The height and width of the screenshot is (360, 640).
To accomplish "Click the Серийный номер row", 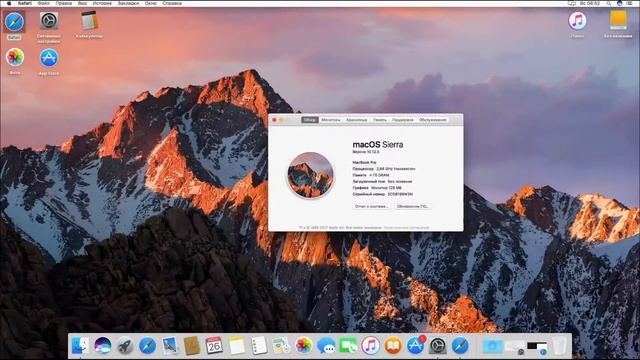I will pyautogui.click(x=382, y=194).
